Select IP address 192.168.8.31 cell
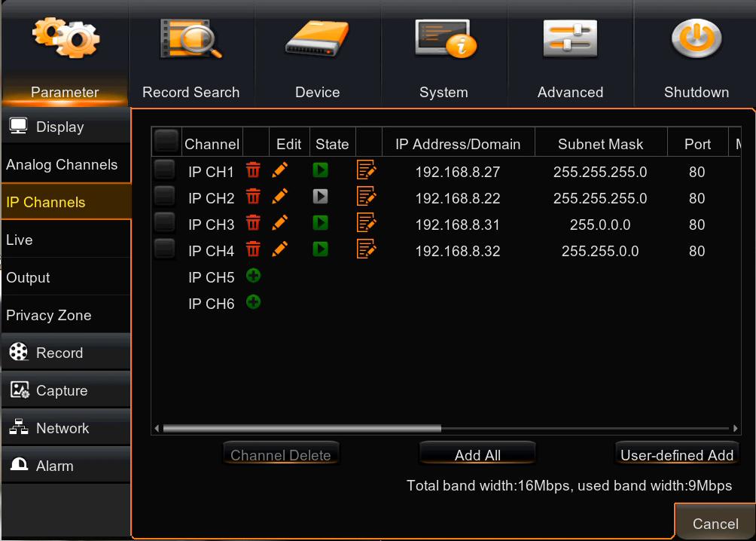This screenshot has height=541, width=756. pyautogui.click(x=458, y=225)
